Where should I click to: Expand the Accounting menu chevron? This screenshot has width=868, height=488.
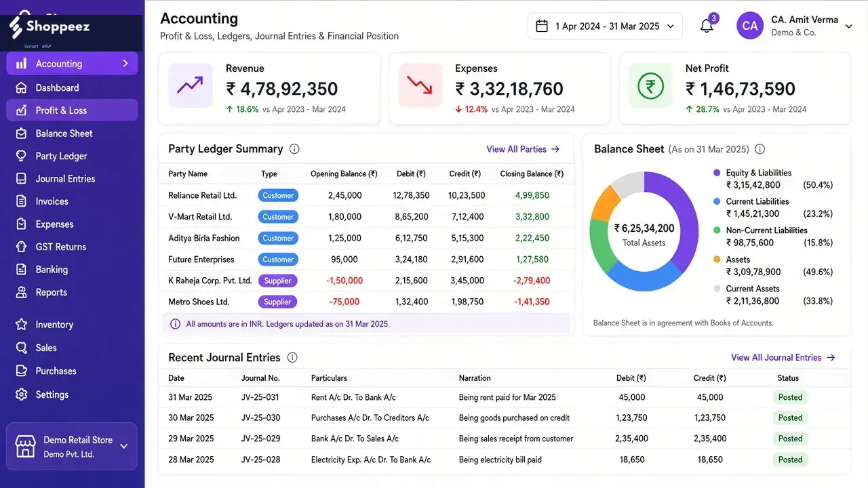coord(125,64)
